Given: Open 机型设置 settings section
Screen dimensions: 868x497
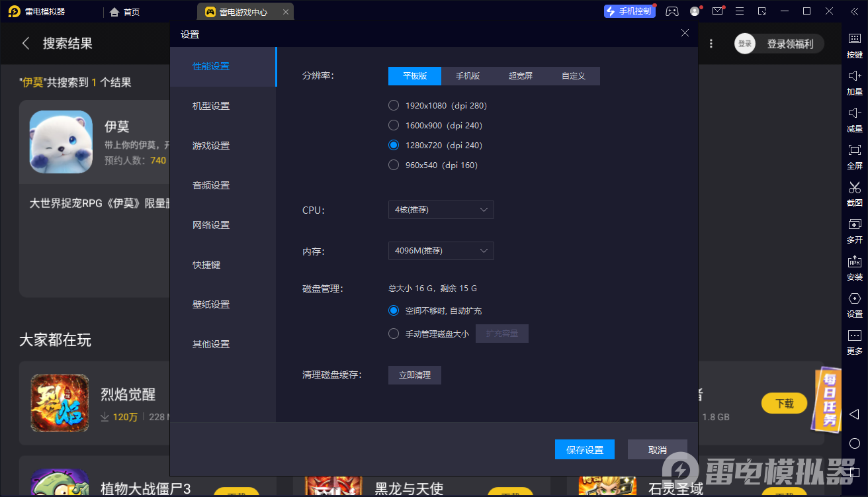Looking at the screenshot, I should click(x=223, y=106).
